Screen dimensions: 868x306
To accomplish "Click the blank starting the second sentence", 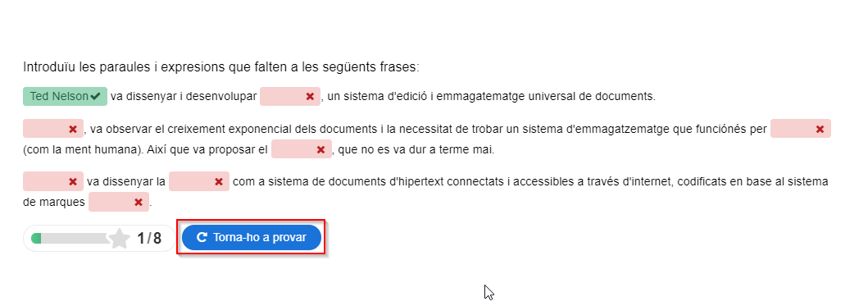I will coord(53,129).
